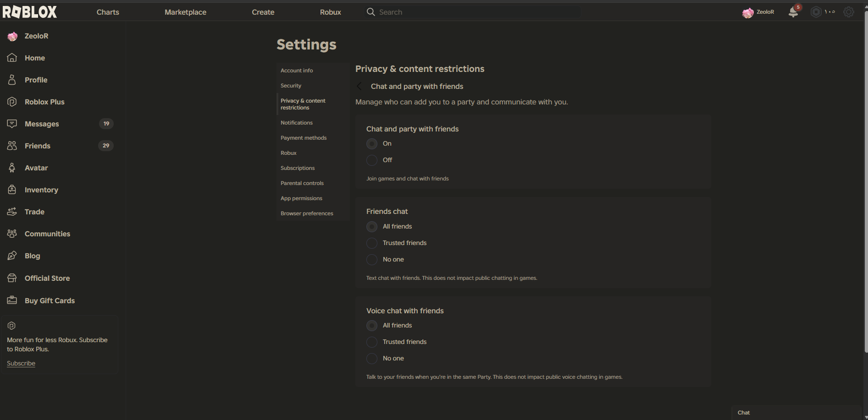Click the Buy Gift Cards icon
This screenshot has width=868, height=420.
click(12, 300)
